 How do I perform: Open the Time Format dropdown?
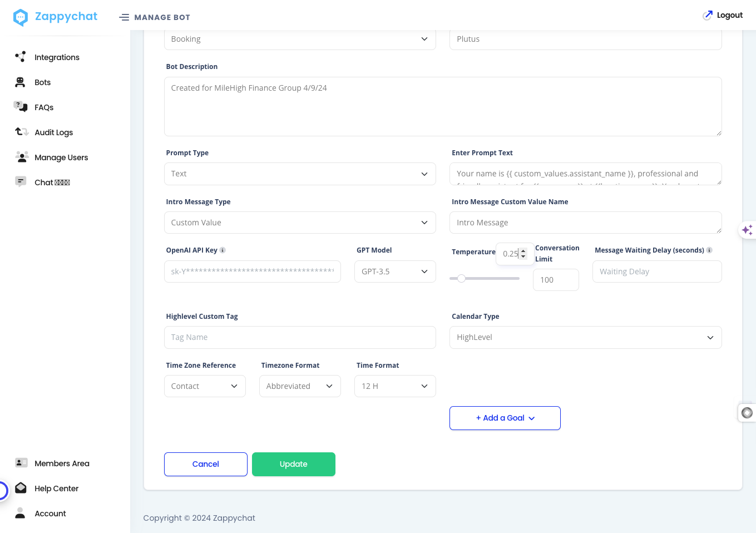click(395, 386)
